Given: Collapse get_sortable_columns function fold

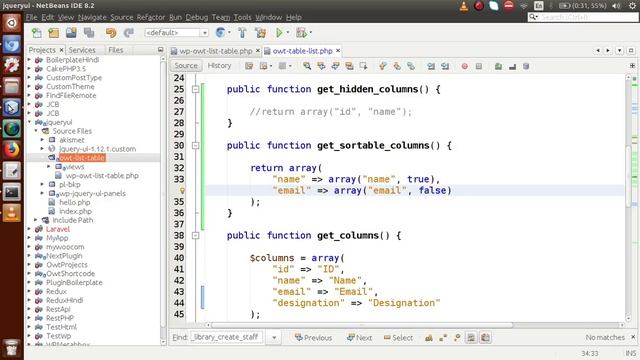Looking at the screenshot, I should [196, 145].
